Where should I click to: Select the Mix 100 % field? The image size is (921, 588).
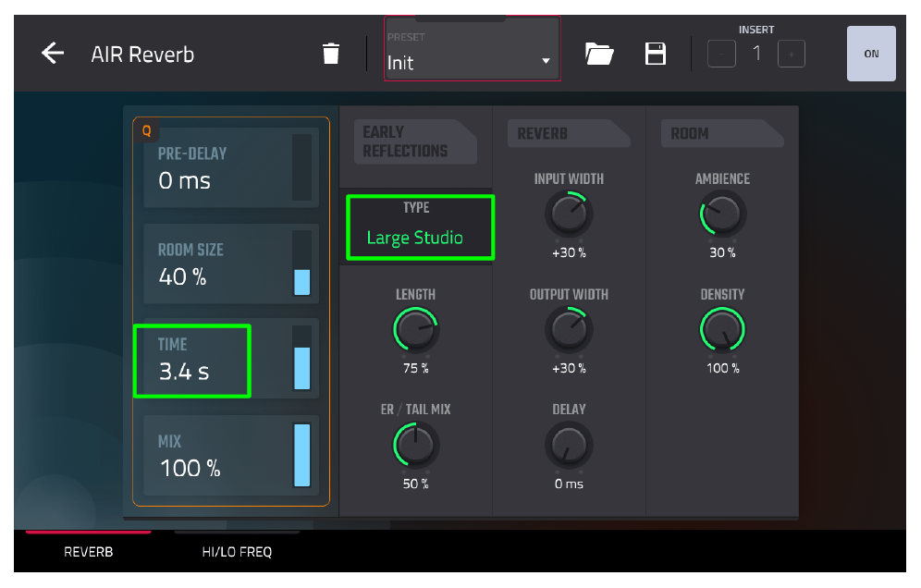(231, 455)
